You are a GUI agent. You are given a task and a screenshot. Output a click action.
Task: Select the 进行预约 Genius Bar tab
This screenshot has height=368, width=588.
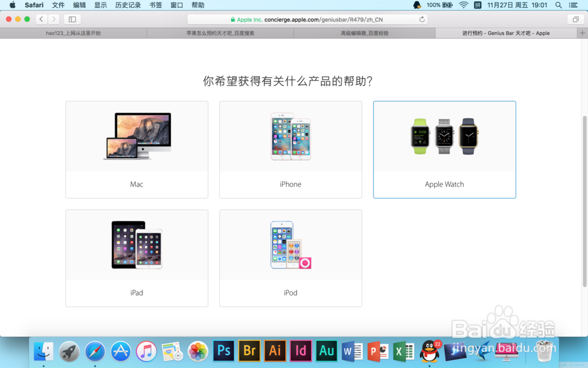click(x=506, y=33)
